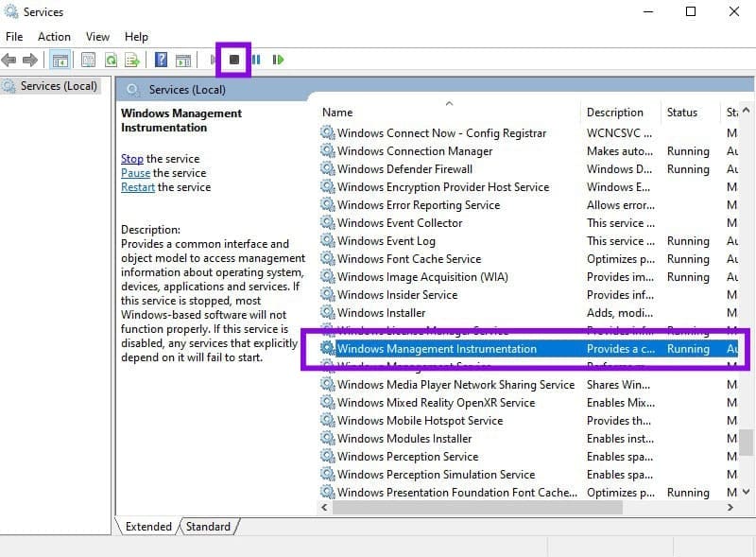756x557 pixels.
Task: Click 'Allows error...' description cell
Action: tap(621, 205)
